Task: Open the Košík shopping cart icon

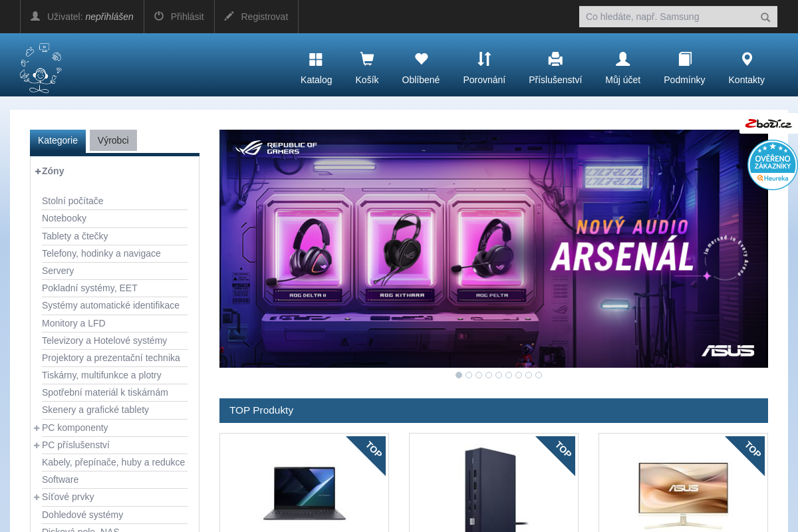Action: click(x=366, y=59)
